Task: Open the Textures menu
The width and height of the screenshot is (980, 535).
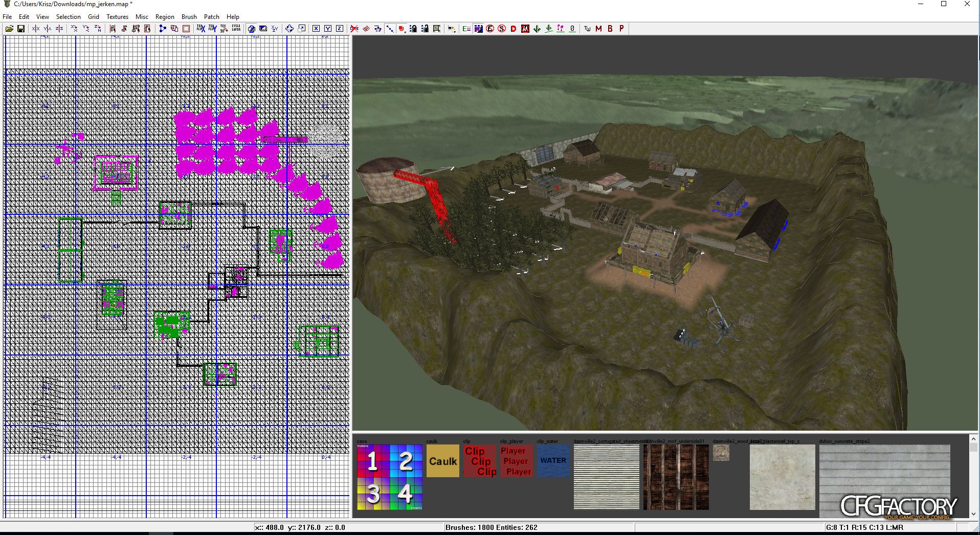Action: (x=117, y=17)
